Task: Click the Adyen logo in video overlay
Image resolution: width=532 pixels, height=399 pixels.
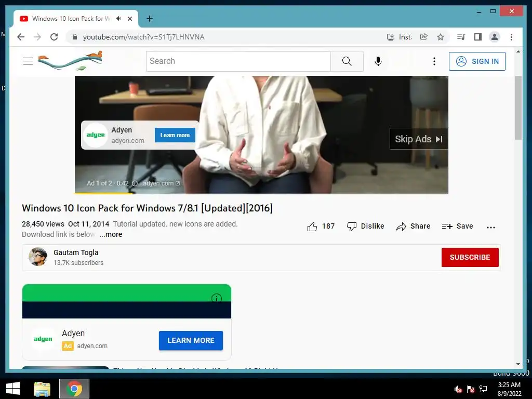Action: pyautogui.click(x=96, y=135)
